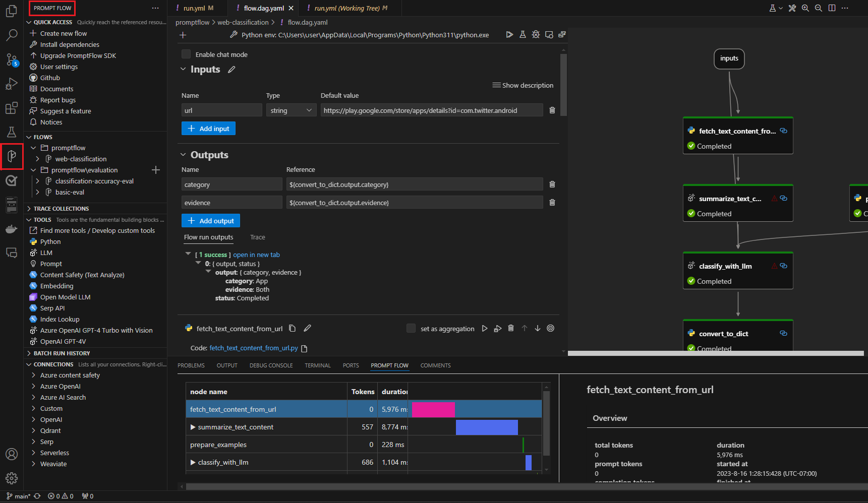This screenshot has height=503, width=868.
Task: Click the url default value input field
Action: [x=431, y=110]
